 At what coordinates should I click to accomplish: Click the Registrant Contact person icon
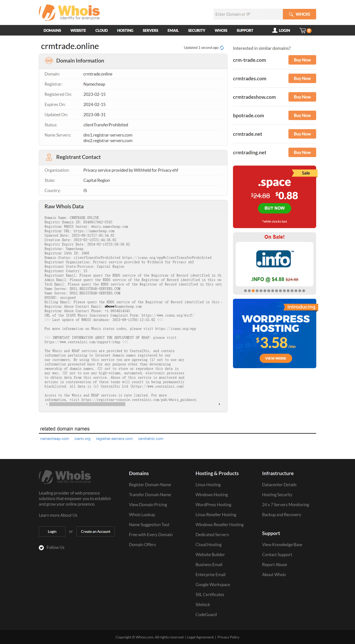point(49,157)
